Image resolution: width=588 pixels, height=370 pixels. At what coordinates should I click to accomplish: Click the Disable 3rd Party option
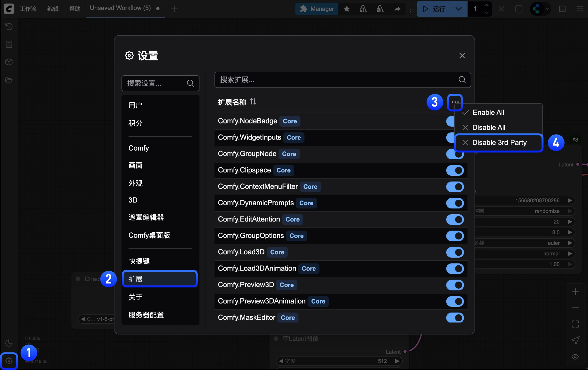pos(499,142)
